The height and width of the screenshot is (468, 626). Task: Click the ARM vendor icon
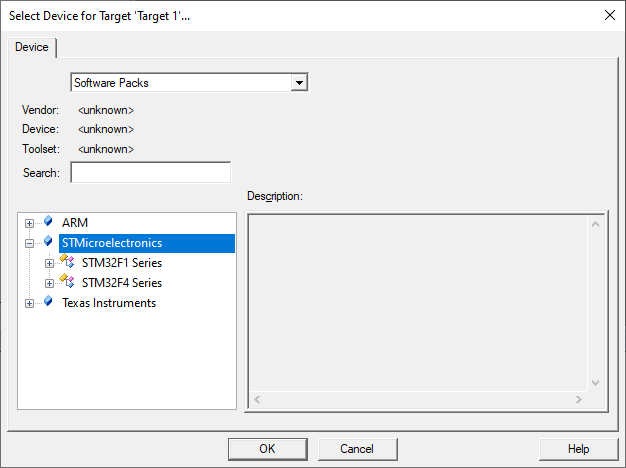tap(48, 221)
